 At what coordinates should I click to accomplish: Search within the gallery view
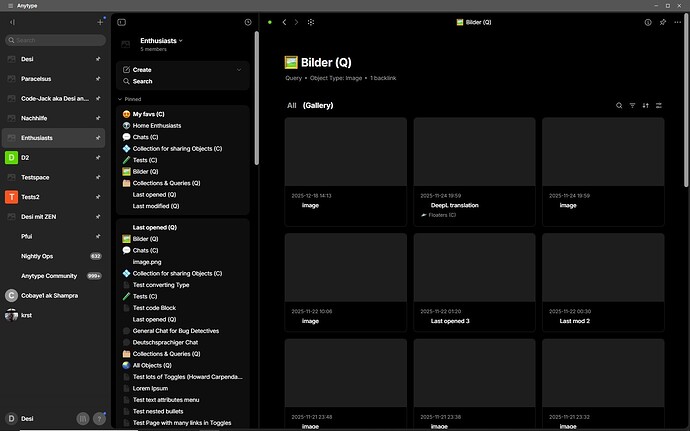(619, 105)
